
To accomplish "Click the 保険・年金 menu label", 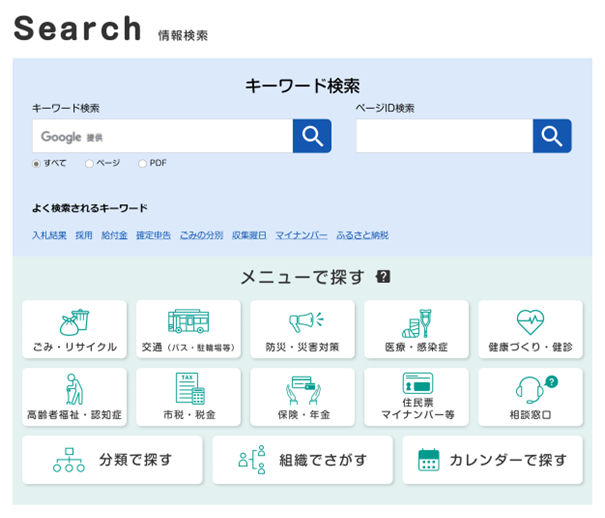I will (303, 415).
